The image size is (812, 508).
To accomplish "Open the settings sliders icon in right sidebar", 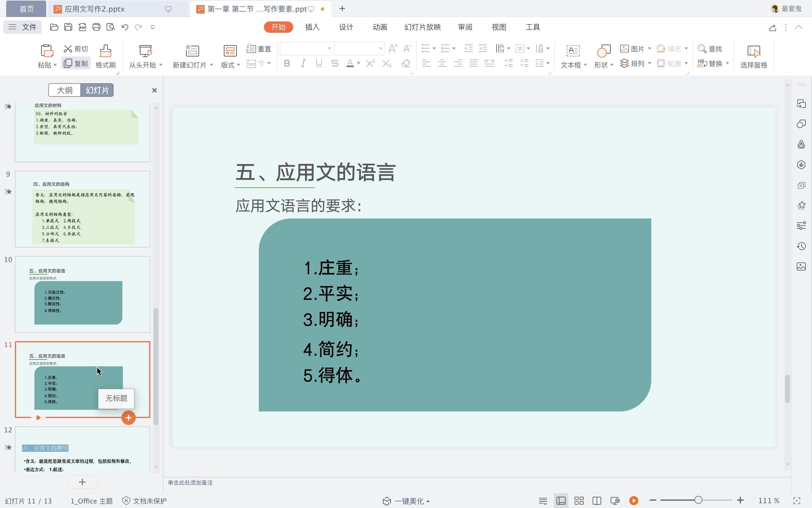I will tap(801, 225).
